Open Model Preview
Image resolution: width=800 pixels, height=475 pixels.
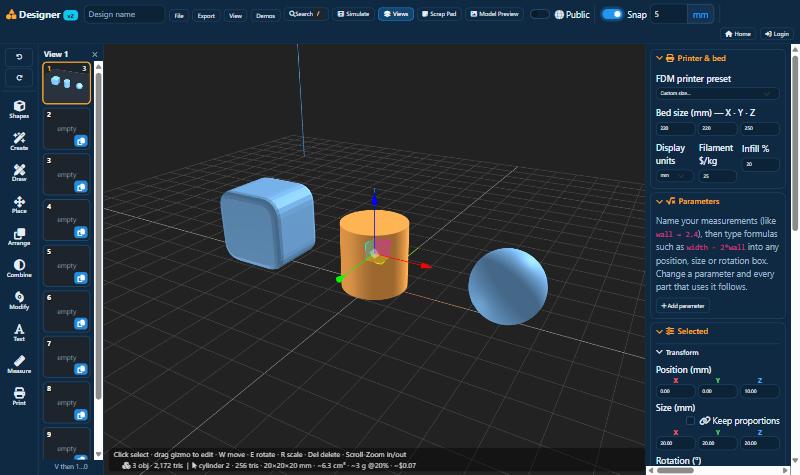tap(494, 14)
